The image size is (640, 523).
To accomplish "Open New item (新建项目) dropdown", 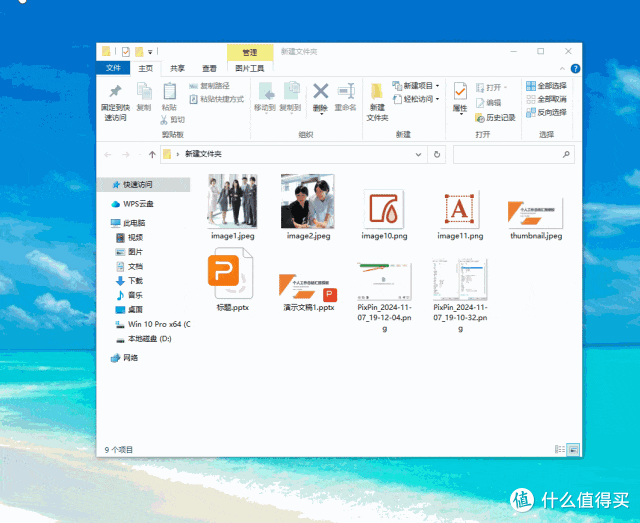I will click(416, 86).
